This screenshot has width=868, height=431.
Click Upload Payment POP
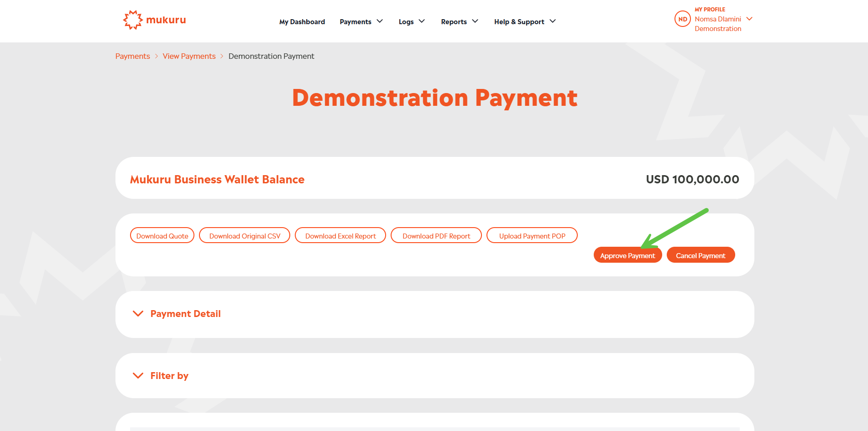(532, 236)
